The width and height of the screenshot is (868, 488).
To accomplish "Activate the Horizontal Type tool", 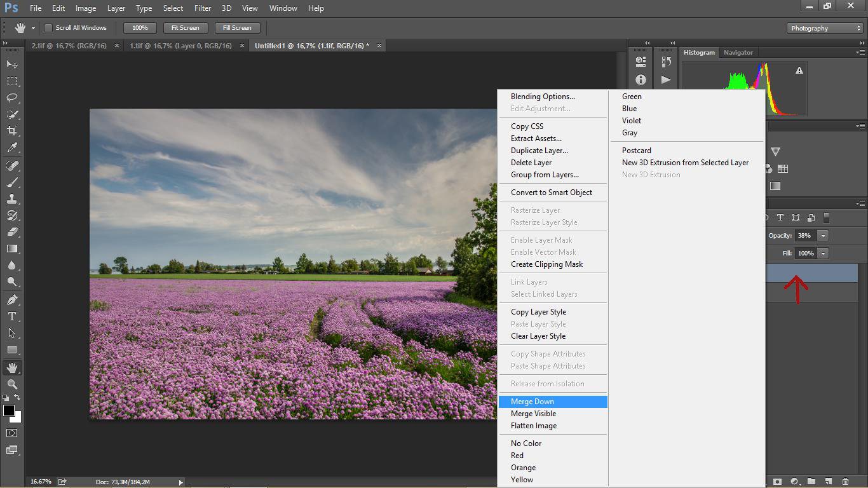I will (x=12, y=316).
